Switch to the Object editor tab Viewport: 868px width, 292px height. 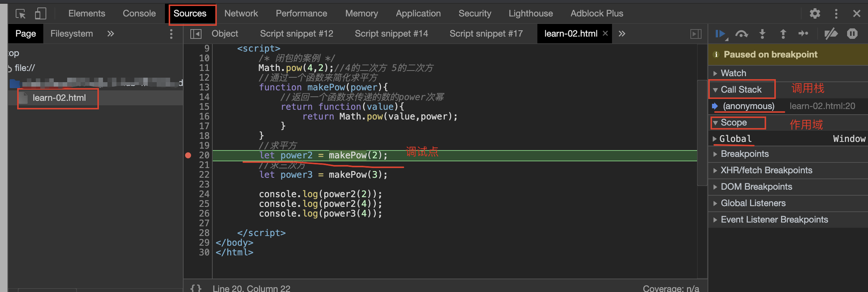click(x=225, y=34)
